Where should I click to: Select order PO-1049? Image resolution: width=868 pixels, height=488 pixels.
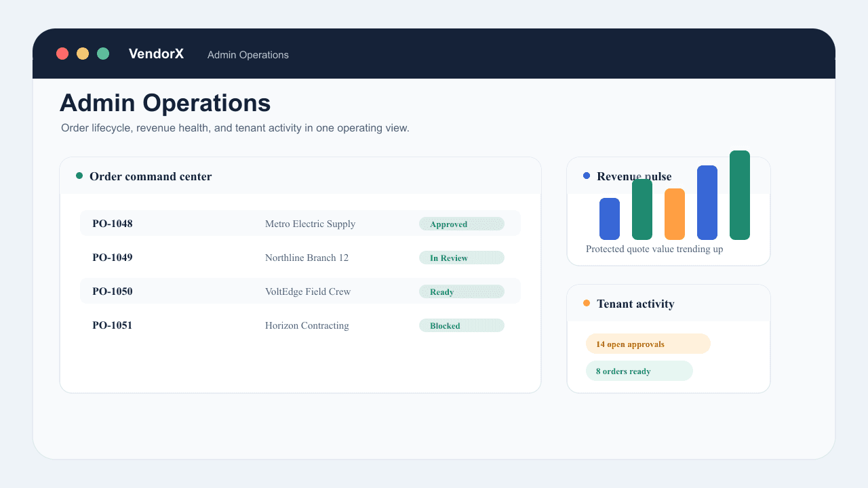(x=113, y=258)
